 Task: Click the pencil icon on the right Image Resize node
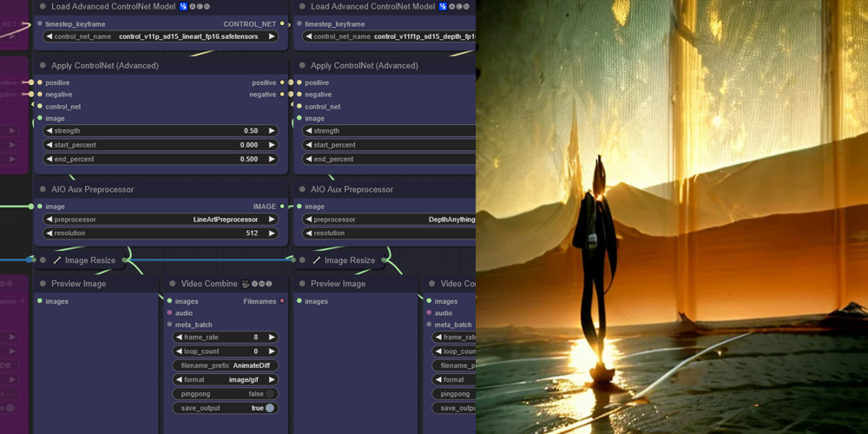click(x=316, y=260)
